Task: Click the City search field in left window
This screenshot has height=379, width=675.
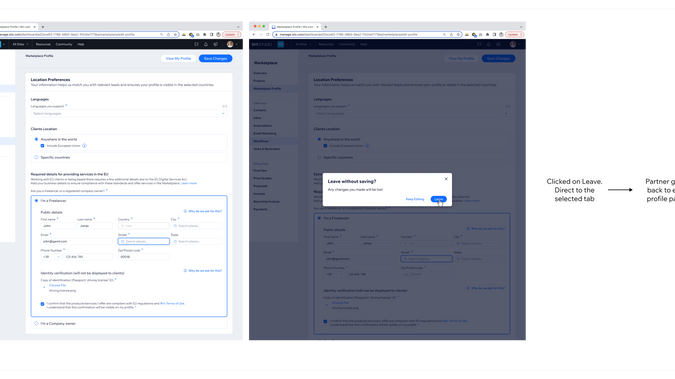Action: (196, 226)
